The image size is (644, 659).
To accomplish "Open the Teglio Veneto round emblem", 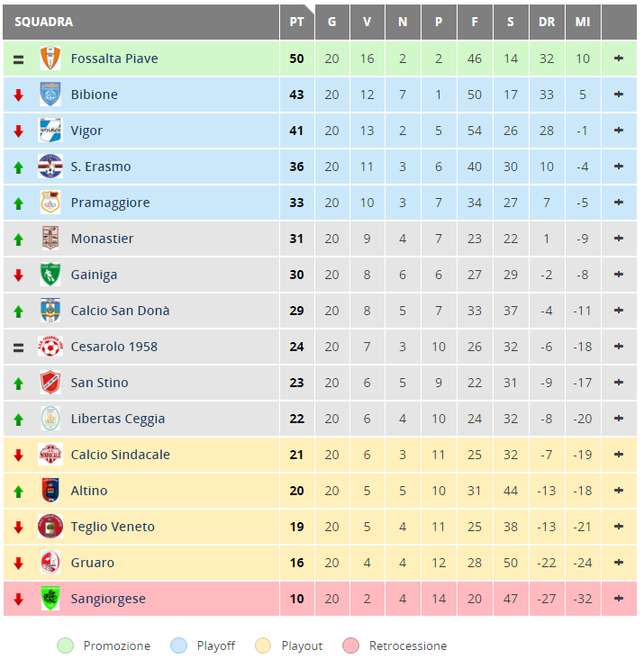I will [50, 526].
